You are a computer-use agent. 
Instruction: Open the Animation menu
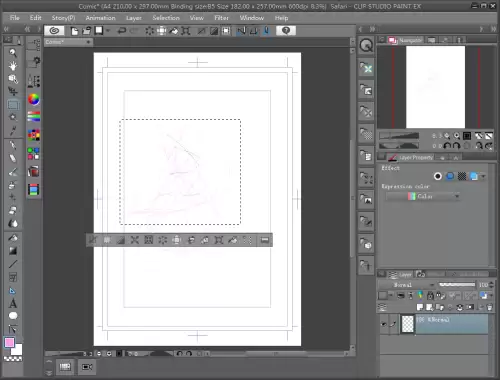pyautogui.click(x=100, y=18)
